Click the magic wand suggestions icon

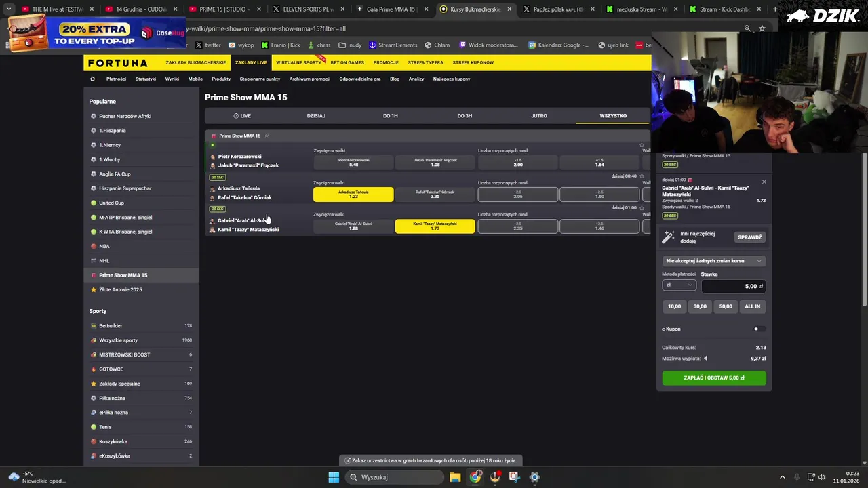pyautogui.click(x=669, y=237)
